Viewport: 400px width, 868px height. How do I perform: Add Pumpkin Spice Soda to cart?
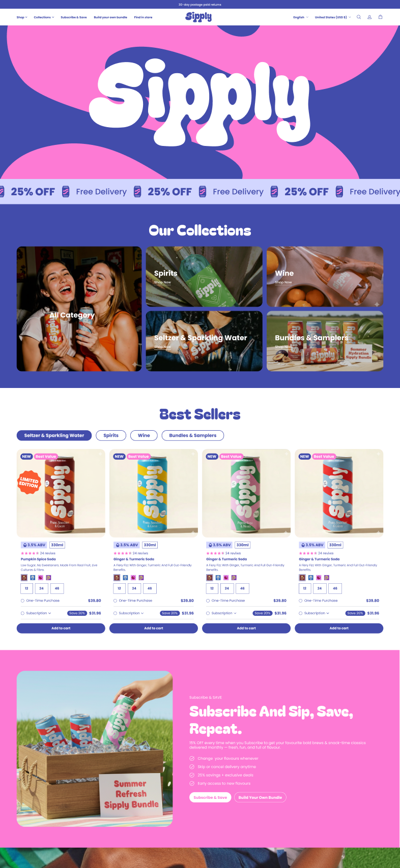pyautogui.click(x=61, y=628)
